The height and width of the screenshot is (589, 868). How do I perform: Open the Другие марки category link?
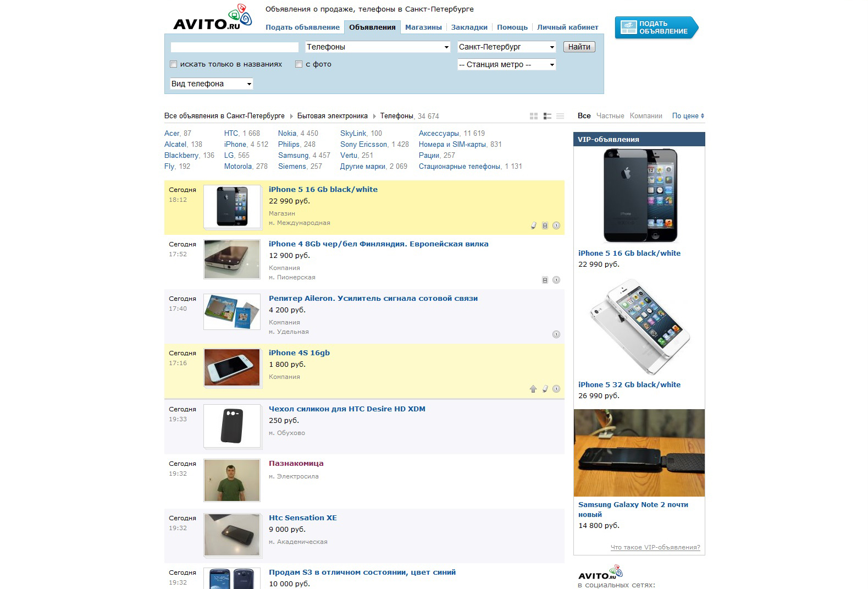pyautogui.click(x=363, y=167)
